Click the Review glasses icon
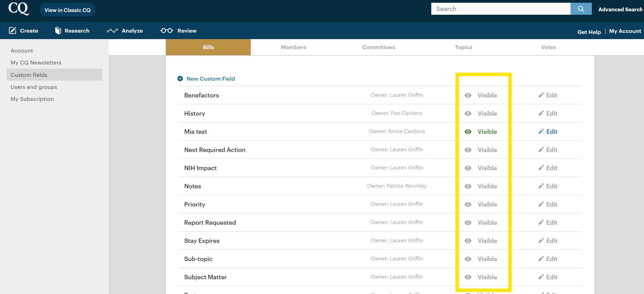This screenshot has height=294, width=644. (x=167, y=31)
